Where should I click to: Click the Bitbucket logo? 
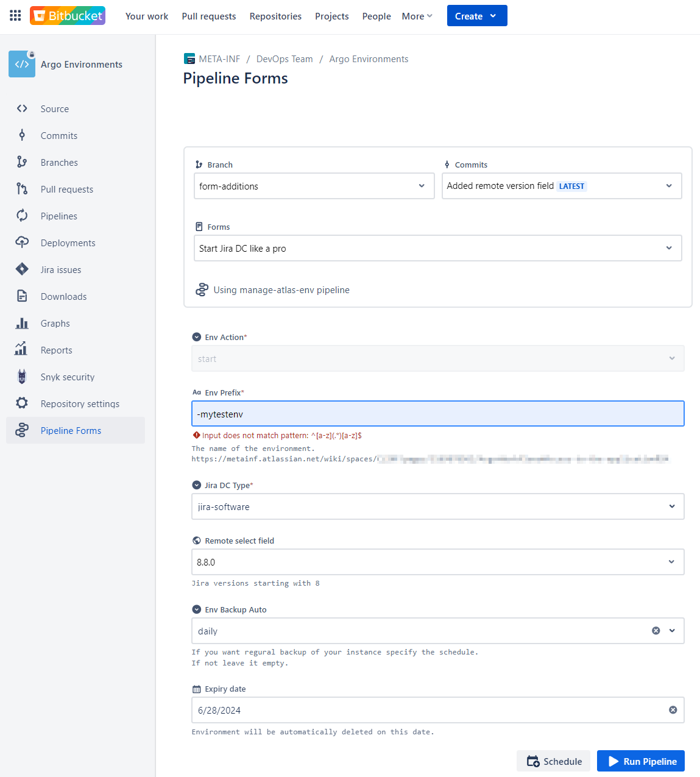68,16
